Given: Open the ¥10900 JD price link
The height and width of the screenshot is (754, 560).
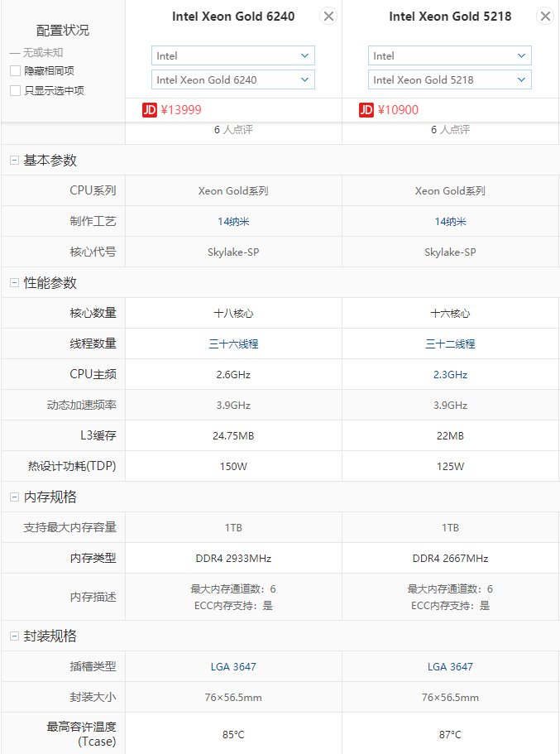Looking at the screenshot, I should 398,110.
